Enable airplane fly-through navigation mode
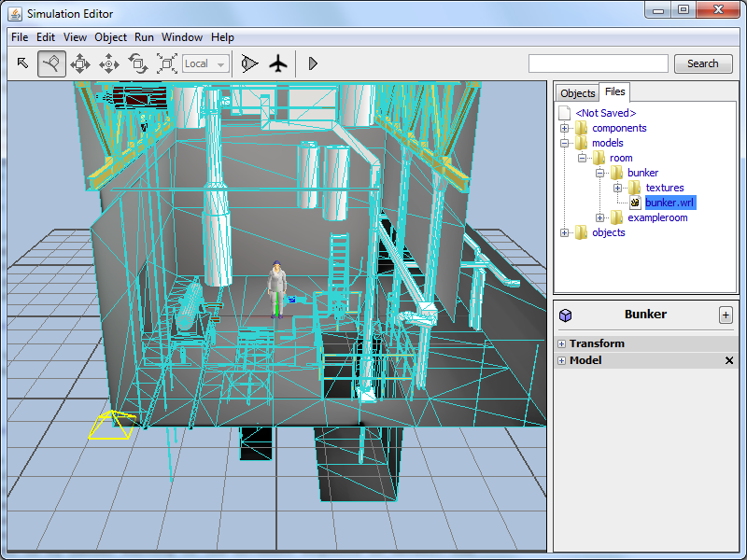This screenshot has height=560, width=747. point(278,63)
